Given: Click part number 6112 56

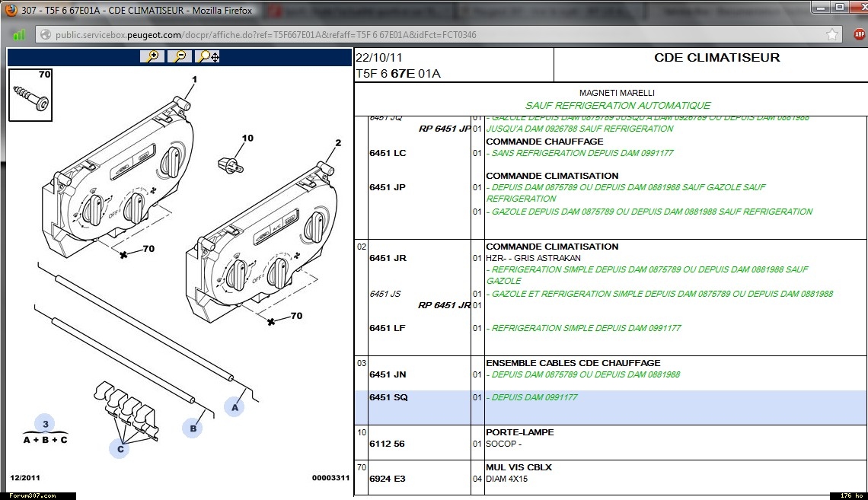Looking at the screenshot, I should point(387,444).
